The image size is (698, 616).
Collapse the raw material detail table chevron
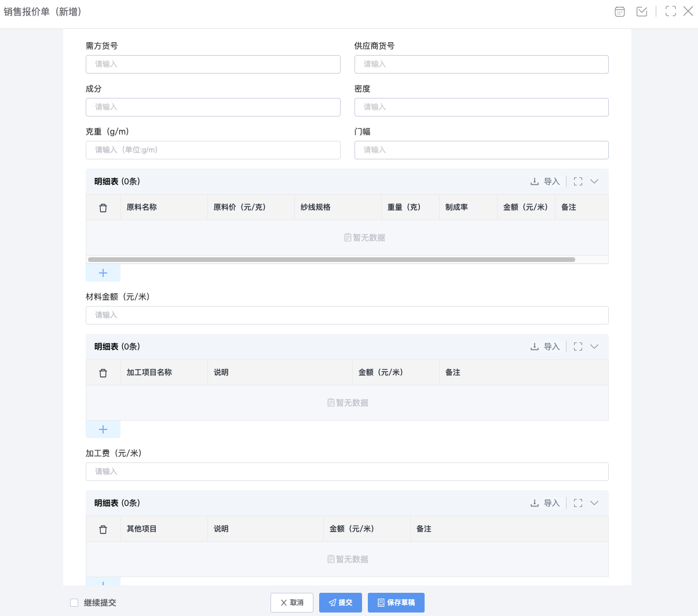594,181
